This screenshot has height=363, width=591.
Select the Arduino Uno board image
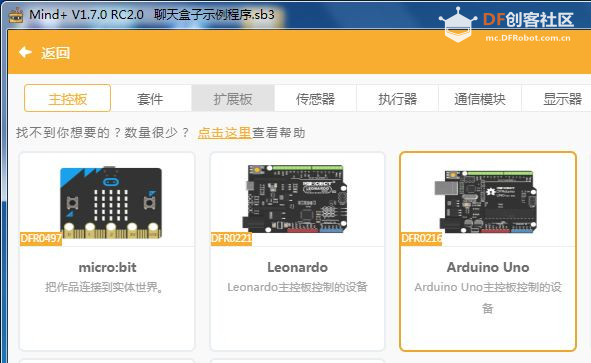485,201
